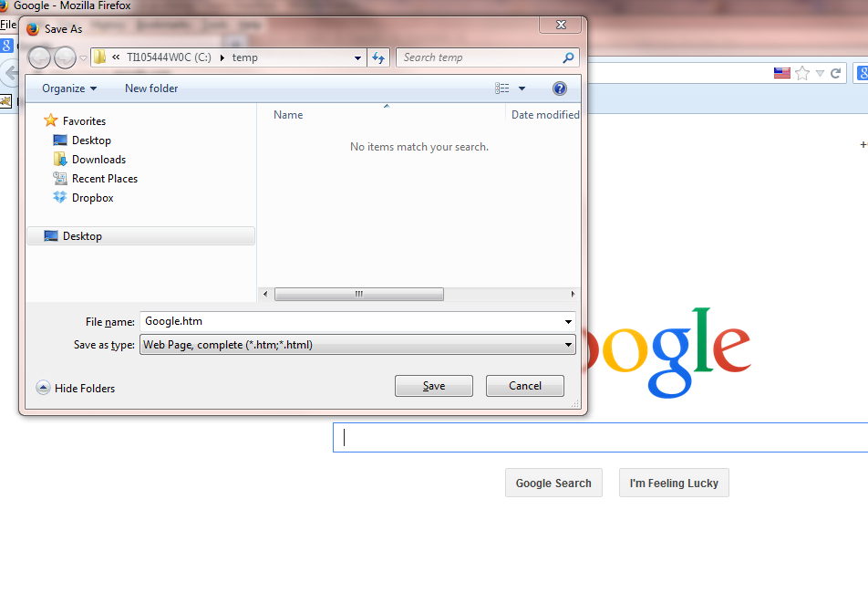Select Favorites in navigation pane
Screen dimensions: 868x593
[x=75, y=120]
